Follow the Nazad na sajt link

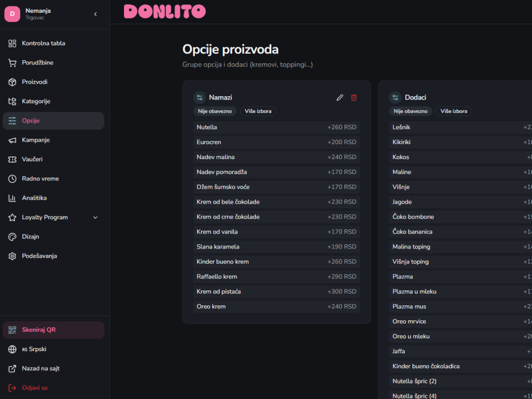[53, 369]
